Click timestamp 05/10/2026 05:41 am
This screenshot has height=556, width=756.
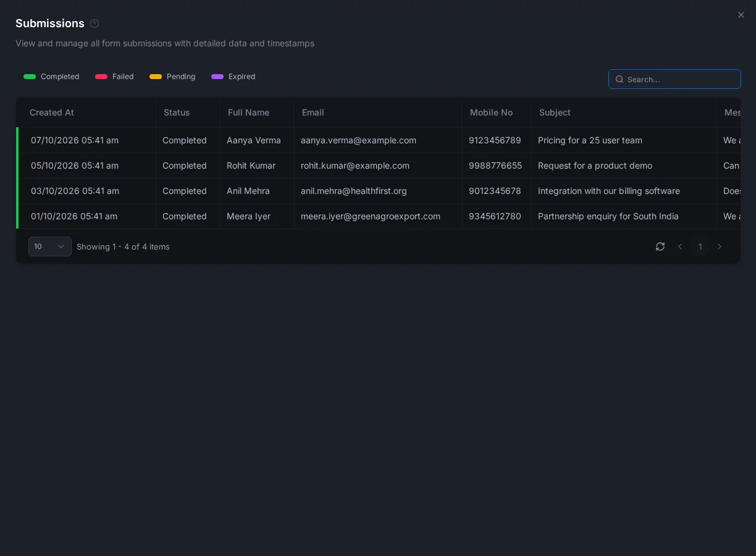point(75,166)
